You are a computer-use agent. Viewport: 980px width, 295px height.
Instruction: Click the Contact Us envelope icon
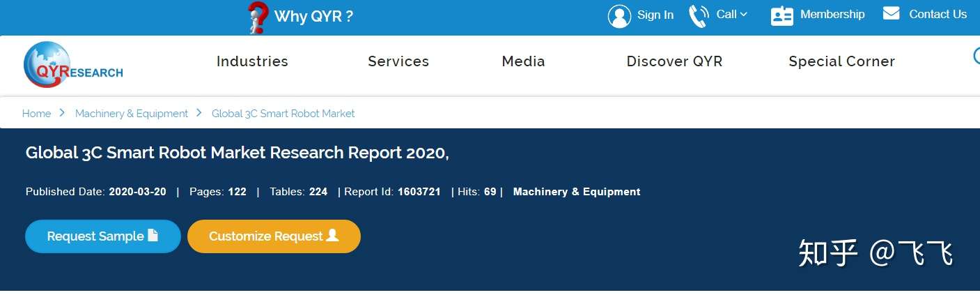tap(892, 13)
